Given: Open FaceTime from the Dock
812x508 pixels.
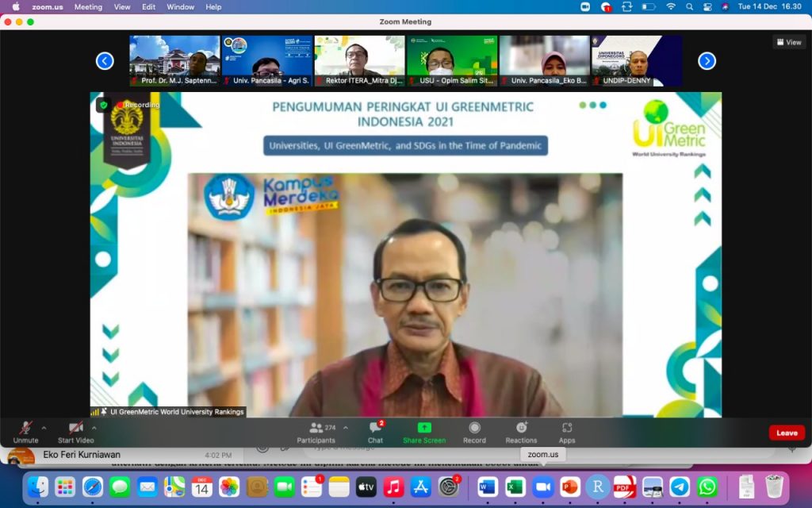Looking at the screenshot, I should point(284,487).
